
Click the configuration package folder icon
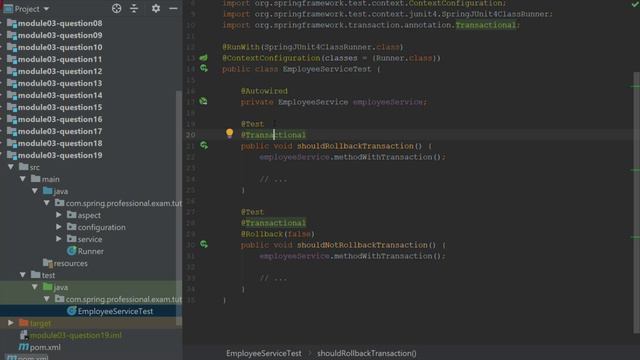coord(72,227)
